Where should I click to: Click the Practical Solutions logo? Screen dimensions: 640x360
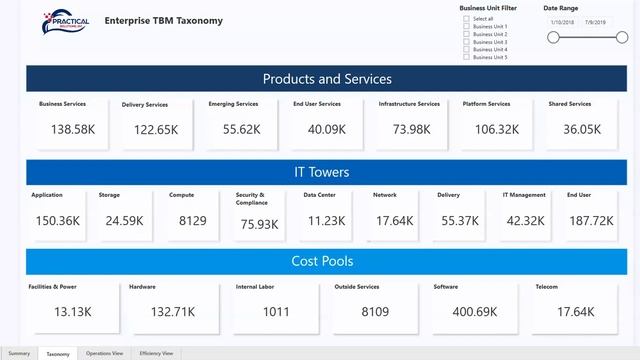click(66, 22)
